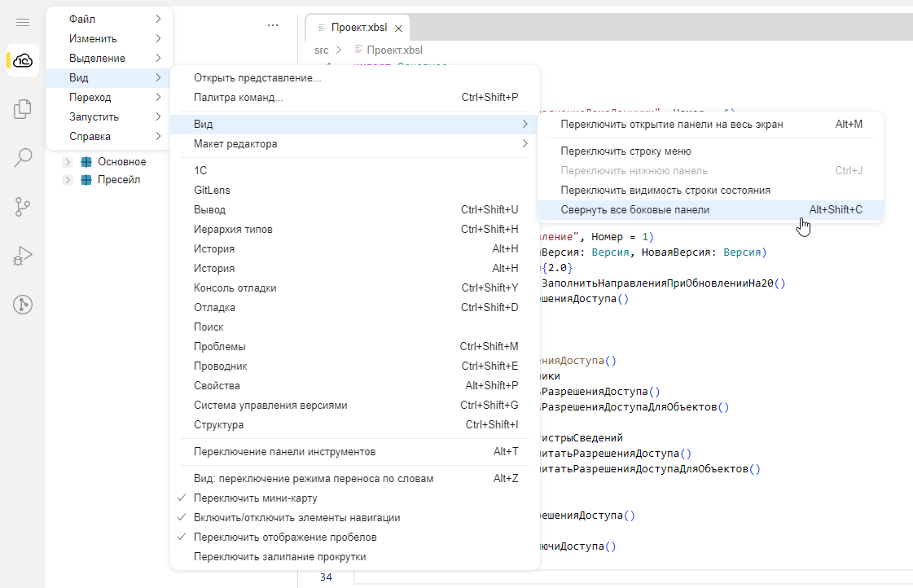The width and height of the screenshot is (913, 588).
Task: Open the hamburger application menu icon
Action: point(23,23)
